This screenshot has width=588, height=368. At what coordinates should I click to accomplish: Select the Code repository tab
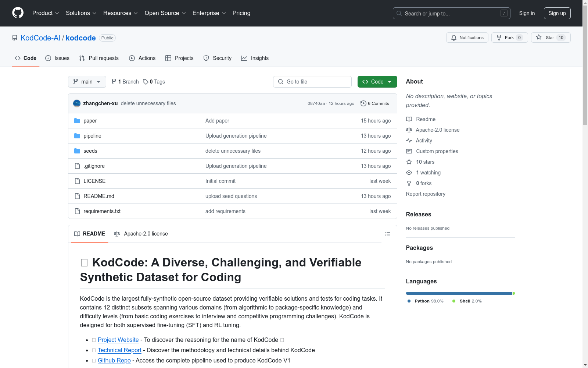click(26, 58)
